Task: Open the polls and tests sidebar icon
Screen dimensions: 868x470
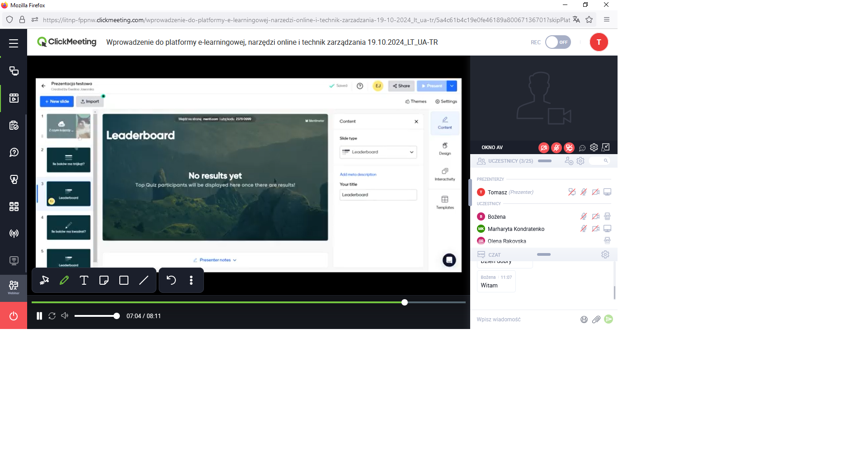Action: [14, 125]
